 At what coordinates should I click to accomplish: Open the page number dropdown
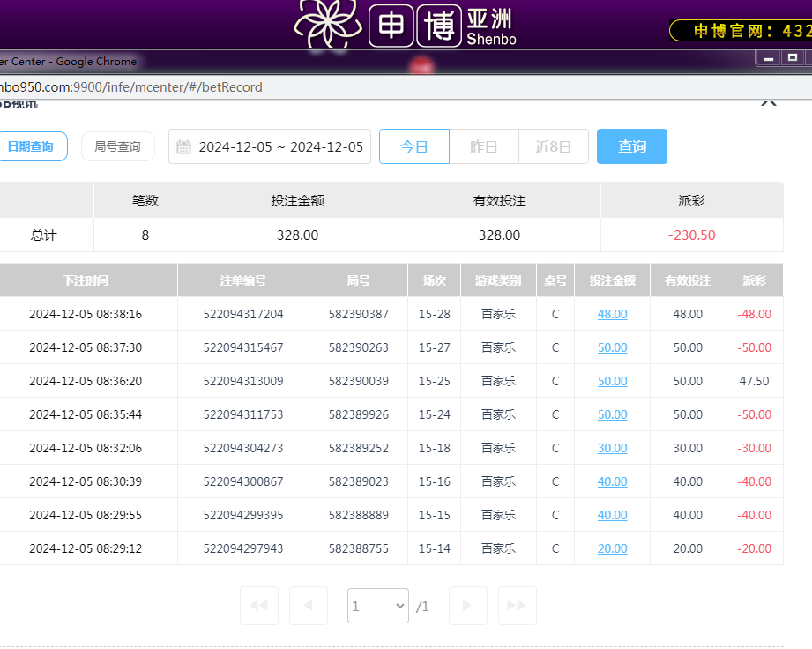(378, 606)
